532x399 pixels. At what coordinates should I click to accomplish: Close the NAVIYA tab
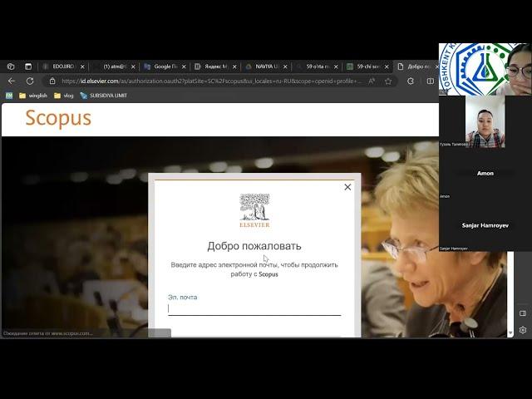(285, 66)
